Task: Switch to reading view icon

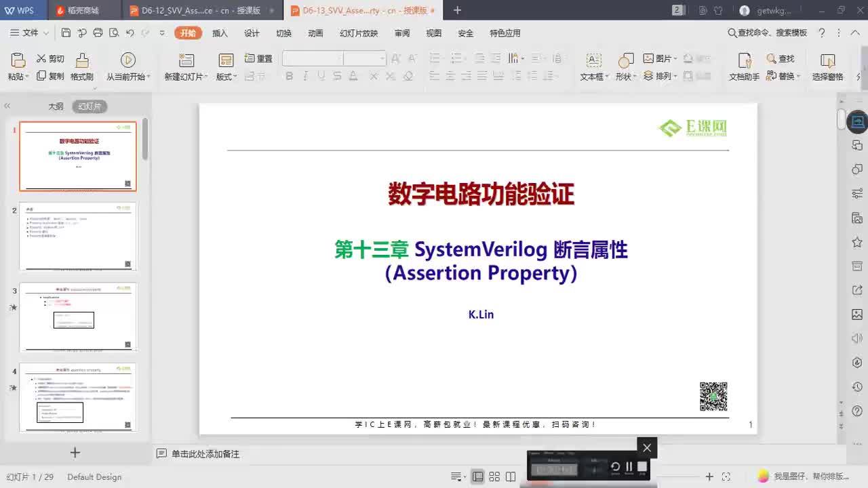Action: click(x=511, y=476)
